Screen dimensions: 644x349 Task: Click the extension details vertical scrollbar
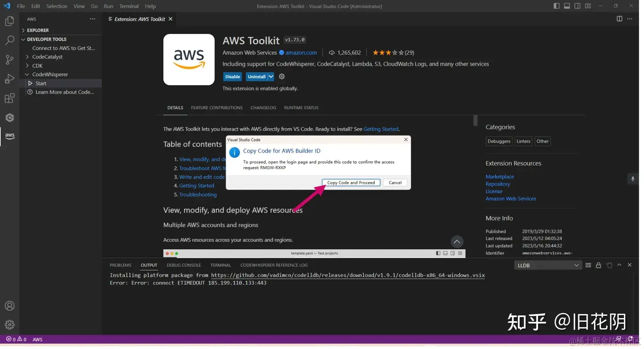coord(475,120)
